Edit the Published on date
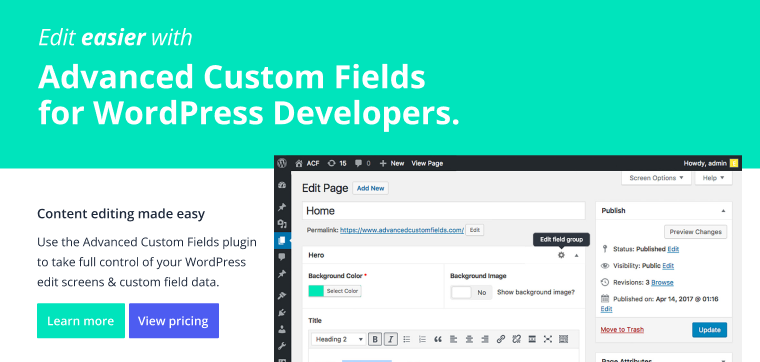 606,309
